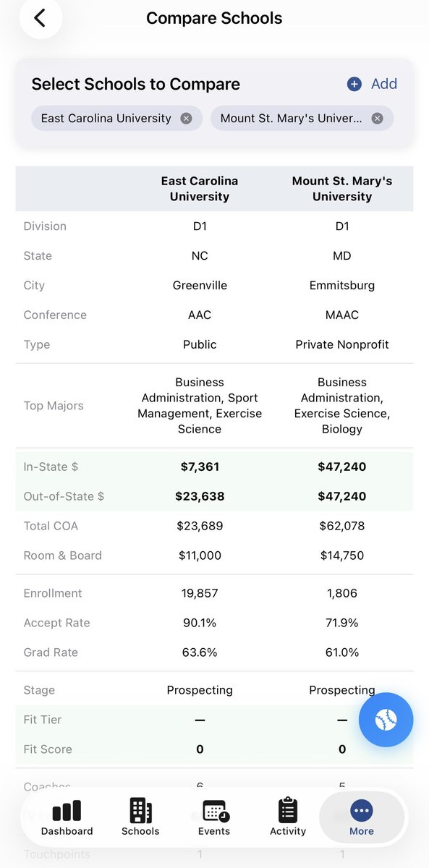Tap the East Carolina In-State $7,361 cell
This screenshot has height=868, width=429.
(200, 467)
